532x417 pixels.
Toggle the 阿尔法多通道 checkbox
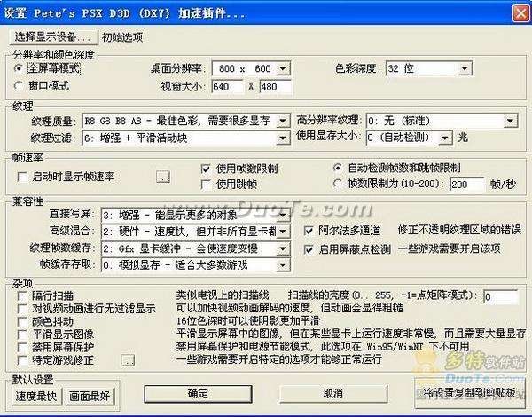point(309,229)
